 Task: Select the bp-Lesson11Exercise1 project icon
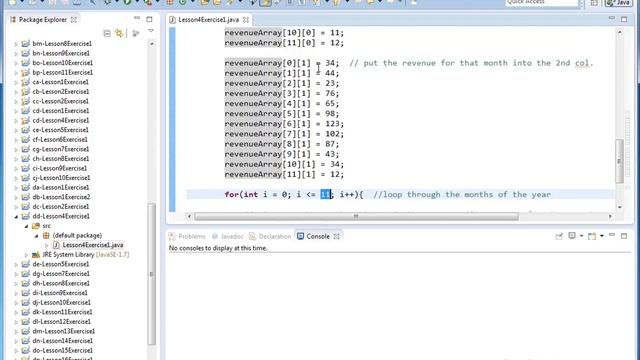pyautogui.click(x=25, y=72)
